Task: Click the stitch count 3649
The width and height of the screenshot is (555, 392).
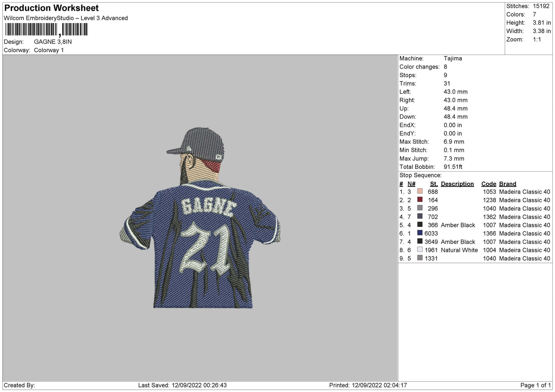Action: pos(431,242)
